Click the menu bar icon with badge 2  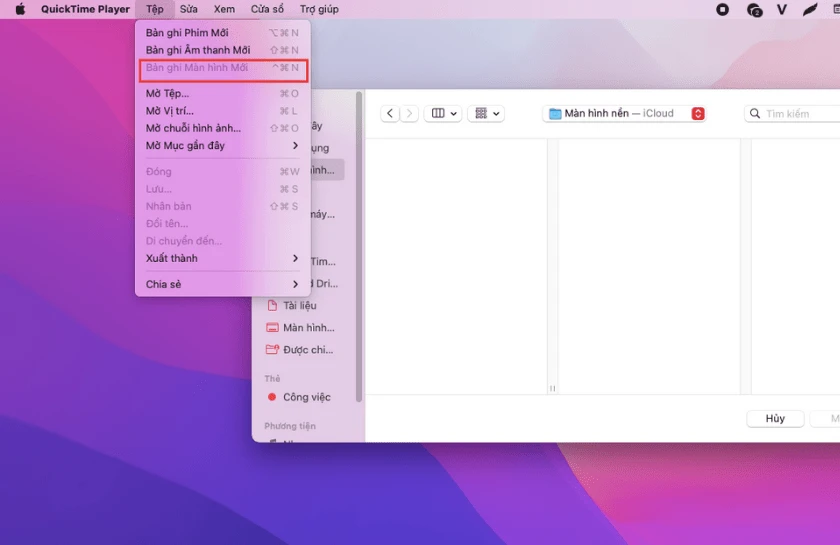pos(754,10)
